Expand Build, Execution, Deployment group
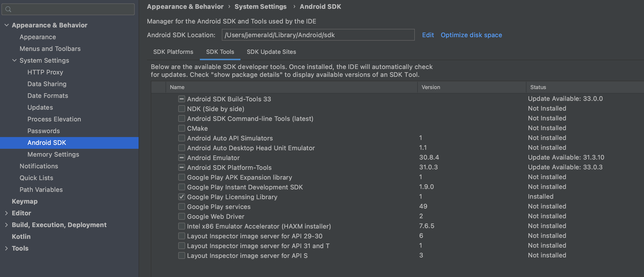644x277 pixels. 7,225
